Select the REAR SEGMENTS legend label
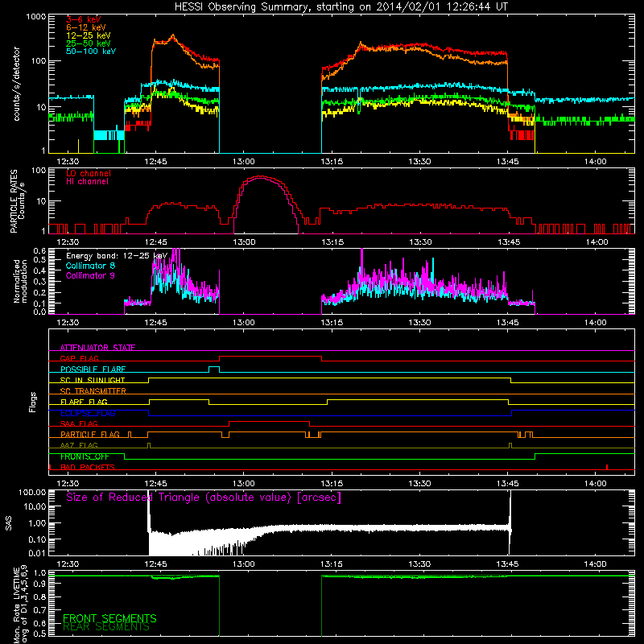This screenshot has height=644, width=644. 106,627
